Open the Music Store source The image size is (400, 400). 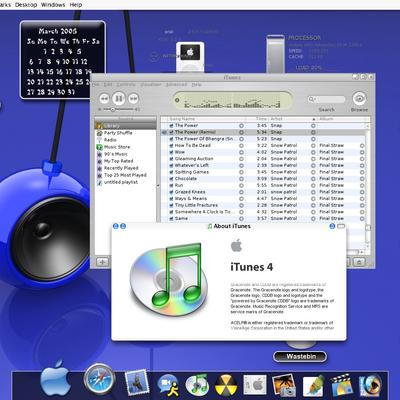click(x=117, y=147)
